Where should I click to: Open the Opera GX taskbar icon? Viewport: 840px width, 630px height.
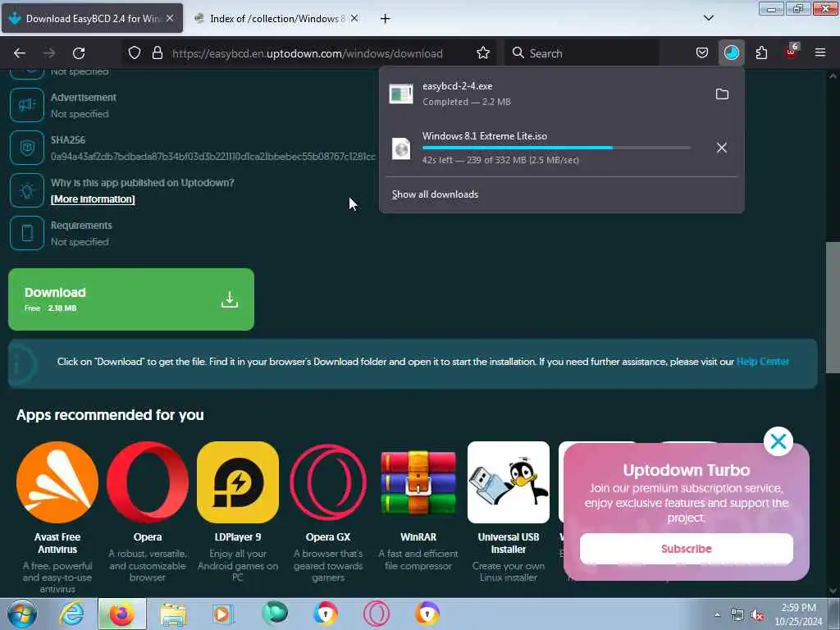tap(376, 614)
